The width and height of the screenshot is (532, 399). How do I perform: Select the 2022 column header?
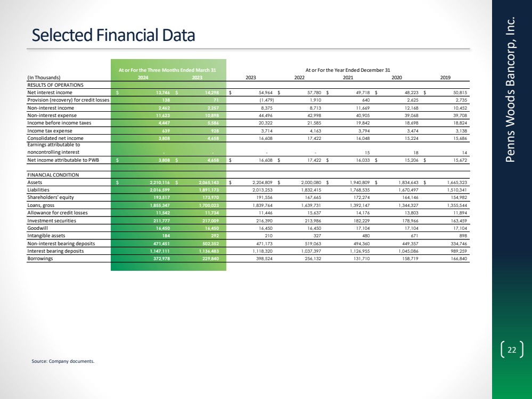[300, 77]
